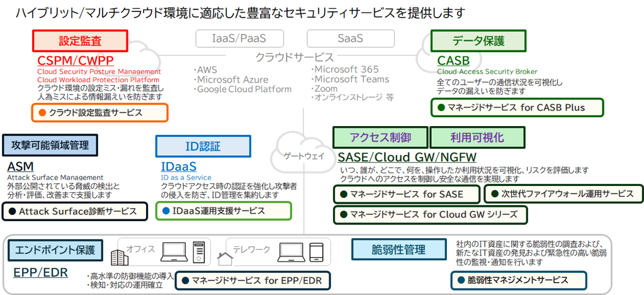Select マネージドサービス for EPP/EDR
The width and height of the screenshot is (644, 295).
[x=252, y=281]
